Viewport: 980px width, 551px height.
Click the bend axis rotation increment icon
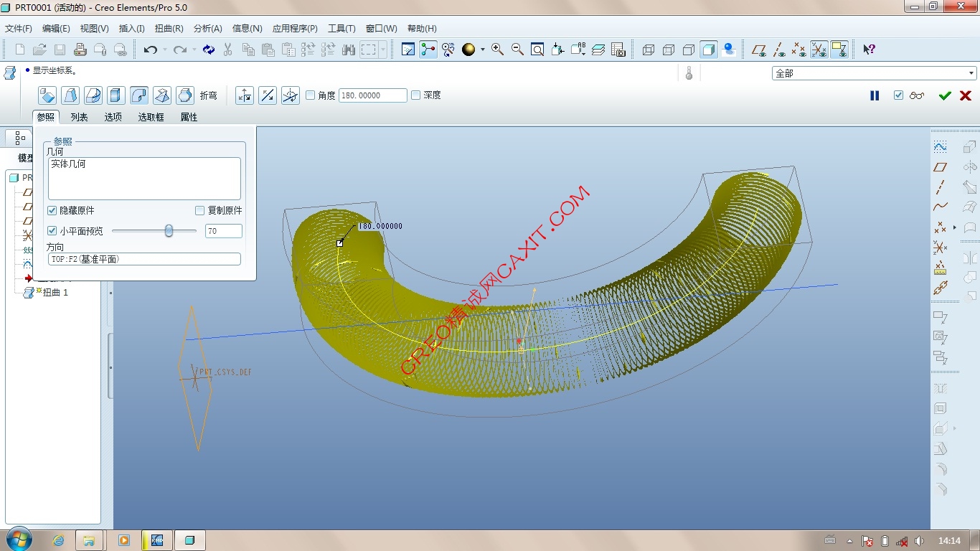(291, 95)
